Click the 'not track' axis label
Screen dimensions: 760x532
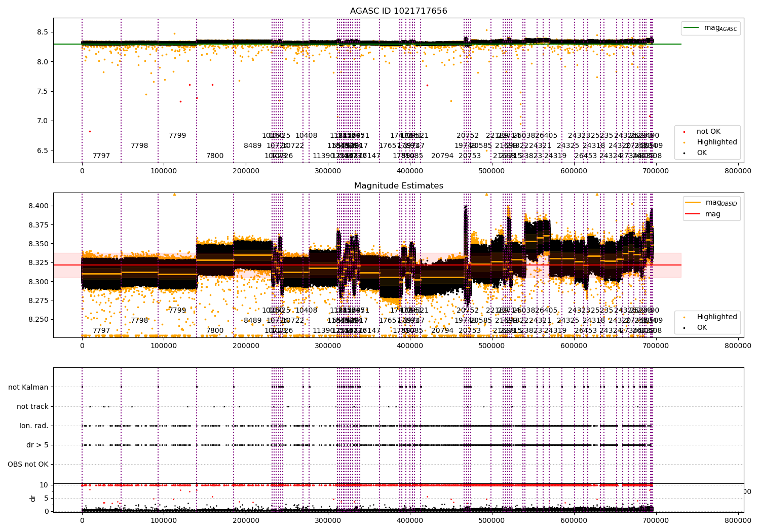pos(32,406)
